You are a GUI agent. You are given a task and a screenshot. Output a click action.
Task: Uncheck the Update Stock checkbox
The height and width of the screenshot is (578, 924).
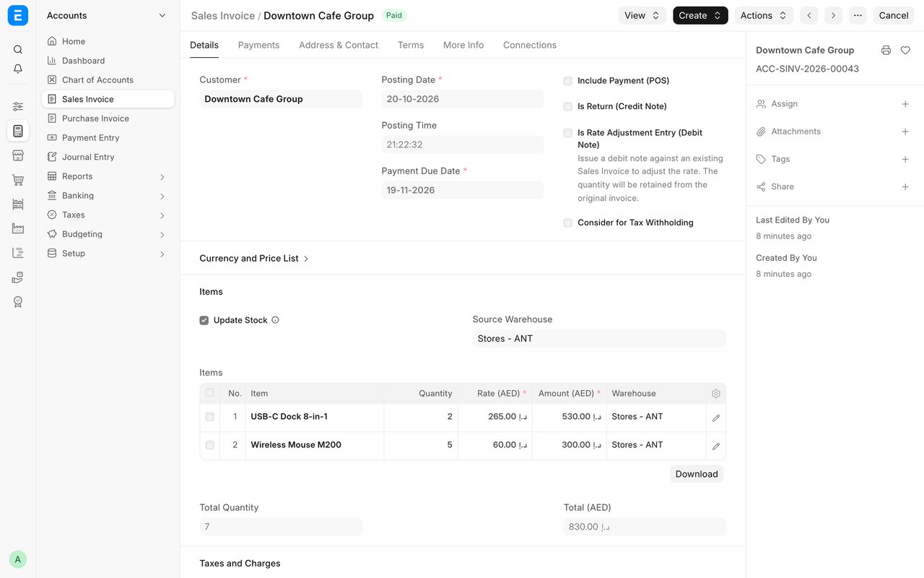click(204, 320)
